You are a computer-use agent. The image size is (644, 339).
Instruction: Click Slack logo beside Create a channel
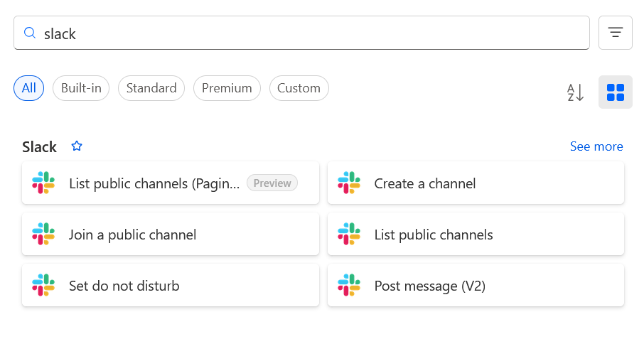coord(349,183)
